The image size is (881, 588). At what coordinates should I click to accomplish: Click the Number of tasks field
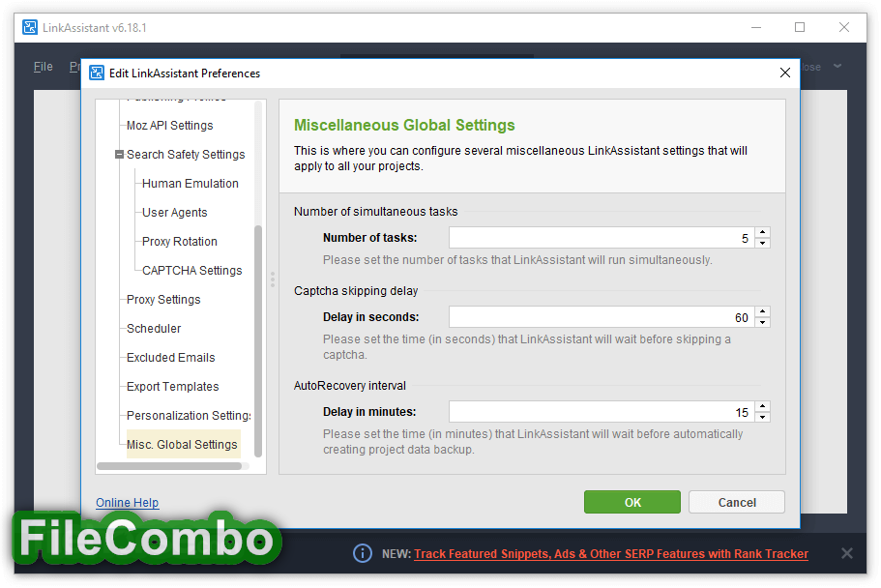pyautogui.click(x=602, y=238)
